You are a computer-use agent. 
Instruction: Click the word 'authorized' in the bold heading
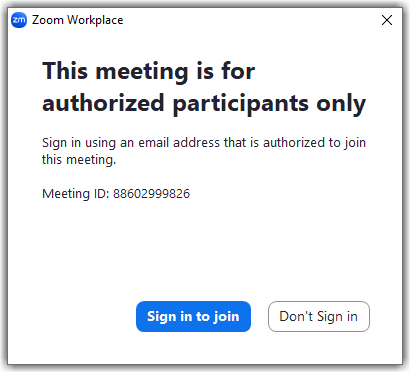click(103, 103)
